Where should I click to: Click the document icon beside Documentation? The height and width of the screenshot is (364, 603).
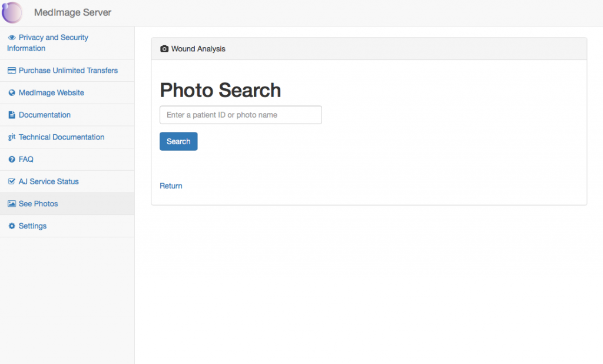11,115
